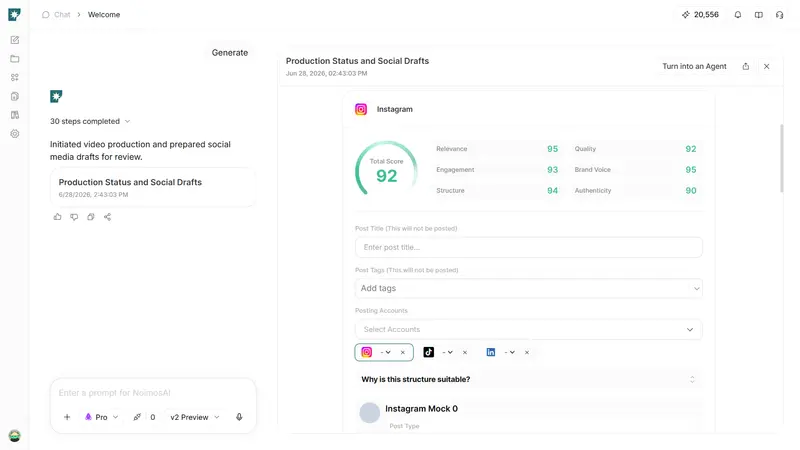This screenshot has width=800, height=450.
Task: Expand Why is this structure suitable section
Action: coord(529,379)
